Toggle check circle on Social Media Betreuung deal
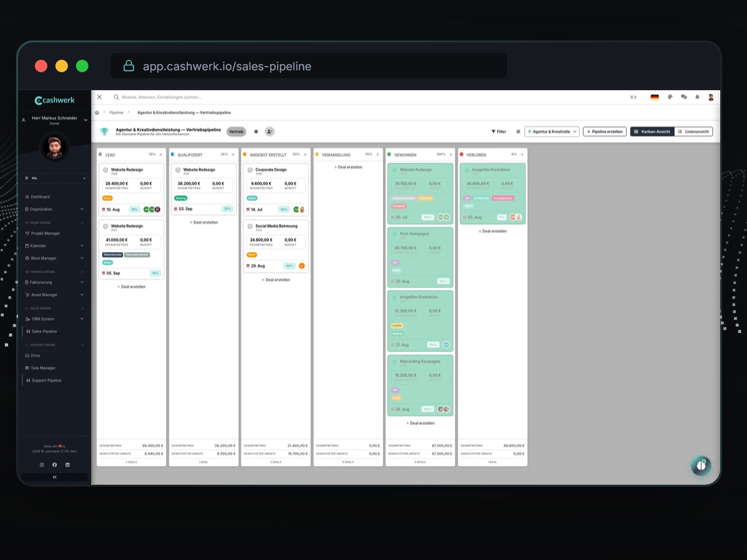 tap(250, 226)
